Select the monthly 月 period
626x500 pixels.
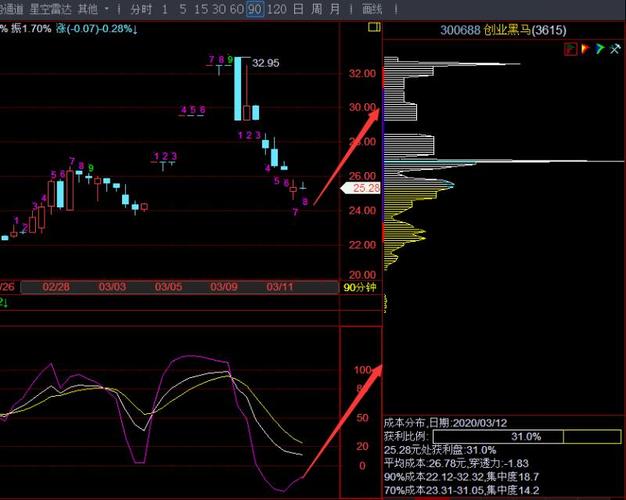tap(335, 9)
